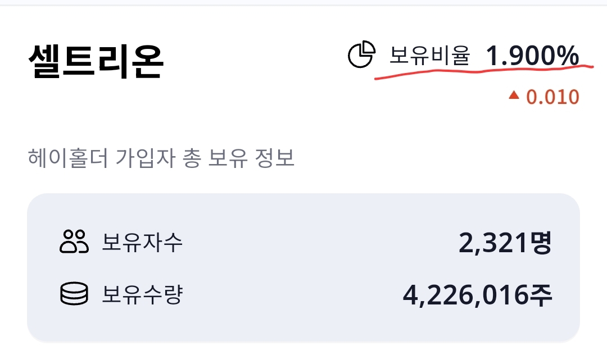
Task: Tap the percent sign in 1.900%
Action: pyautogui.click(x=568, y=55)
